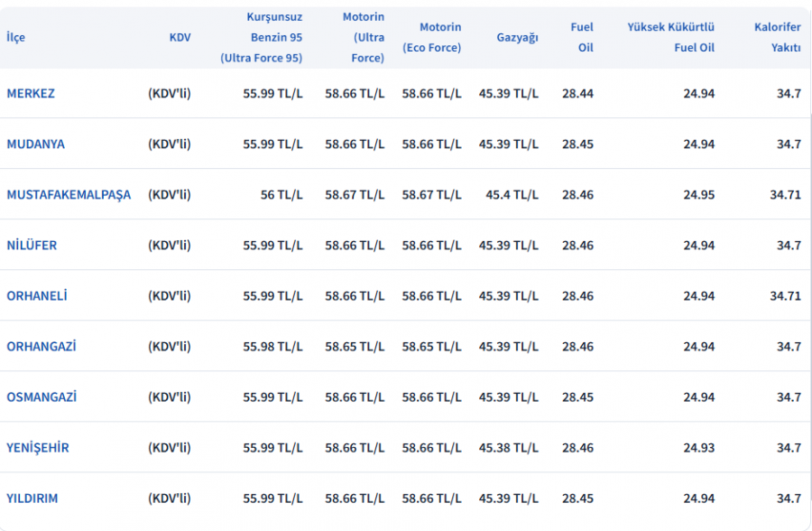Click the Kalorifer Yakıtı column header
The width and height of the screenshot is (812, 531).
pos(777,37)
